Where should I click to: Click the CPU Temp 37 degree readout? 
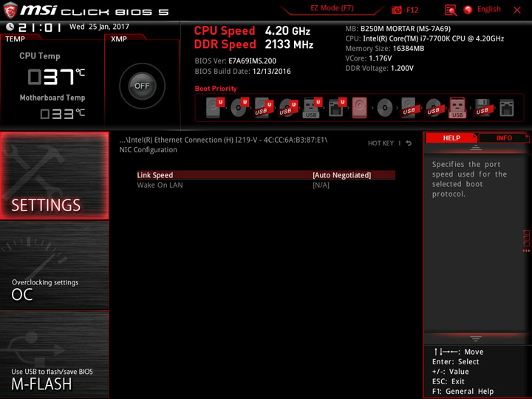[x=56, y=77]
